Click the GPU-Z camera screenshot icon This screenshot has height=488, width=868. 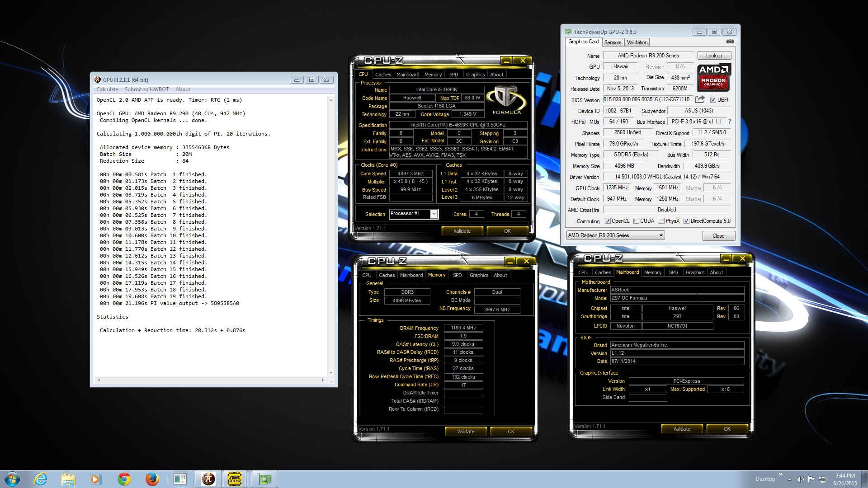(x=730, y=42)
